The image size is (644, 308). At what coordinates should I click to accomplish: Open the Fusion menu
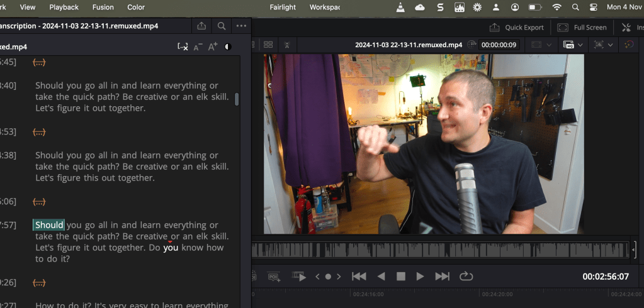(x=103, y=7)
